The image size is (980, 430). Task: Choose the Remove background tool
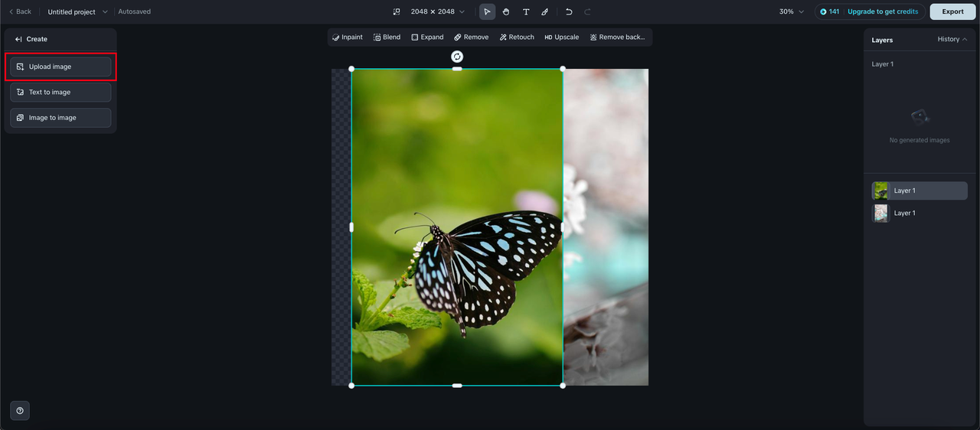(x=618, y=37)
